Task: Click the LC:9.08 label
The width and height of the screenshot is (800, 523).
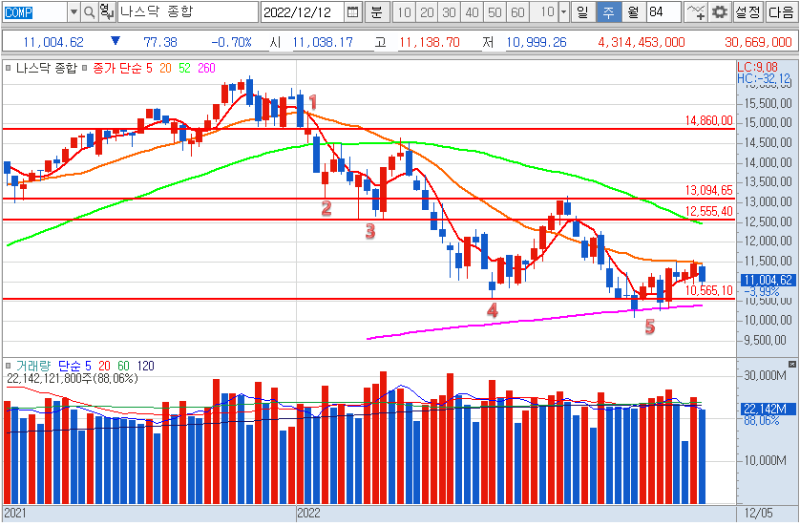Action: [x=757, y=67]
